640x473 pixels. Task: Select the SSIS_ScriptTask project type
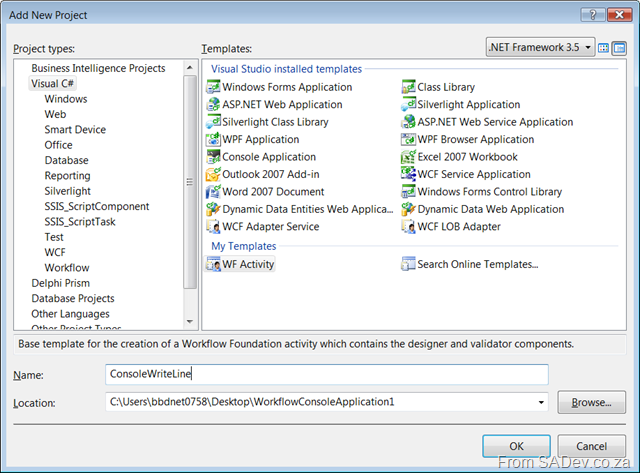click(x=80, y=222)
